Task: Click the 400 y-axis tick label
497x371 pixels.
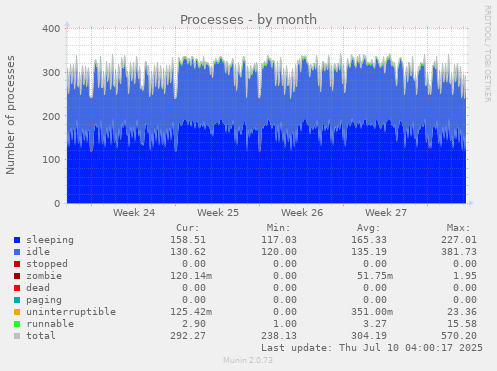Action: point(51,29)
